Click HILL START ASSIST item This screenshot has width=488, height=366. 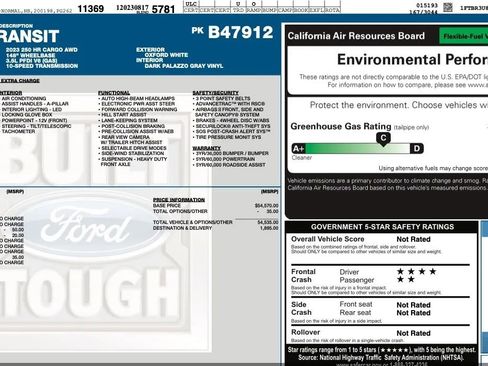(x=124, y=115)
